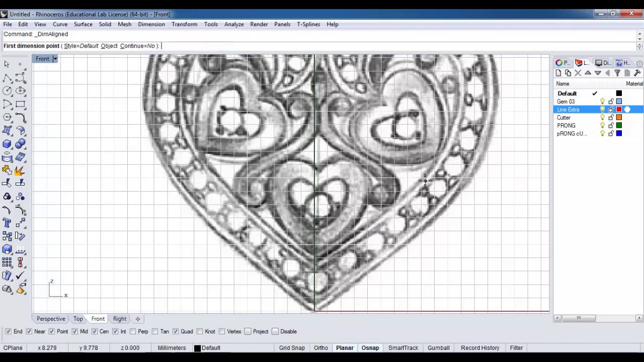
Task: Click the Millimeters units status field
Action: click(x=172, y=348)
